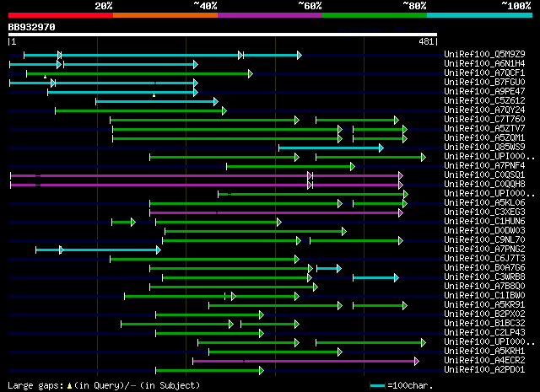The image size is (540, 392).
Task: Select the UniRef100_C0QSQ1 label
Action: point(484,175)
